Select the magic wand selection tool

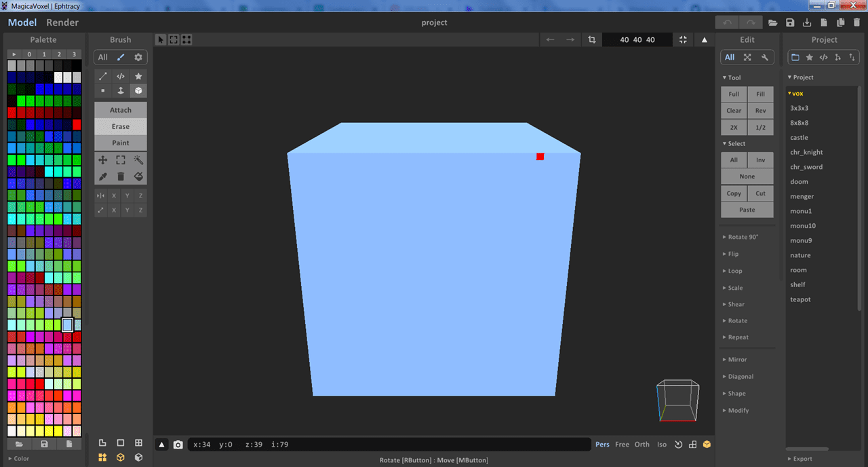(138, 160)
